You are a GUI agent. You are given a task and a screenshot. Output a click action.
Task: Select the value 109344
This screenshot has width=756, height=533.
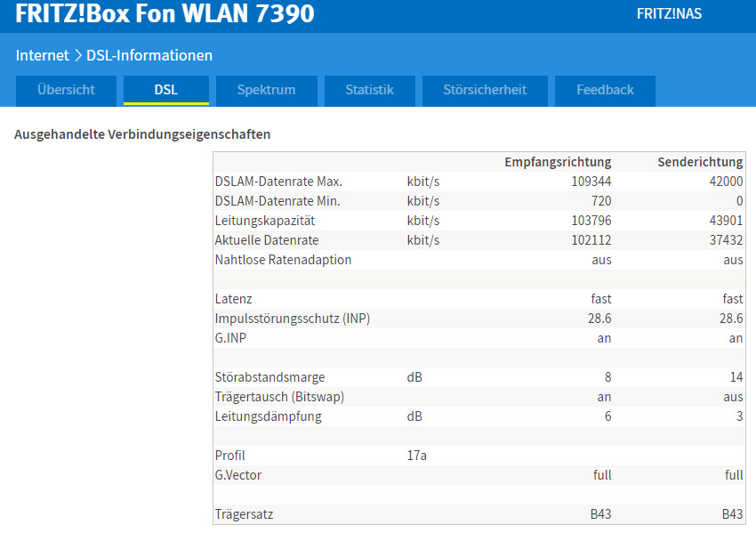(591, 182)
